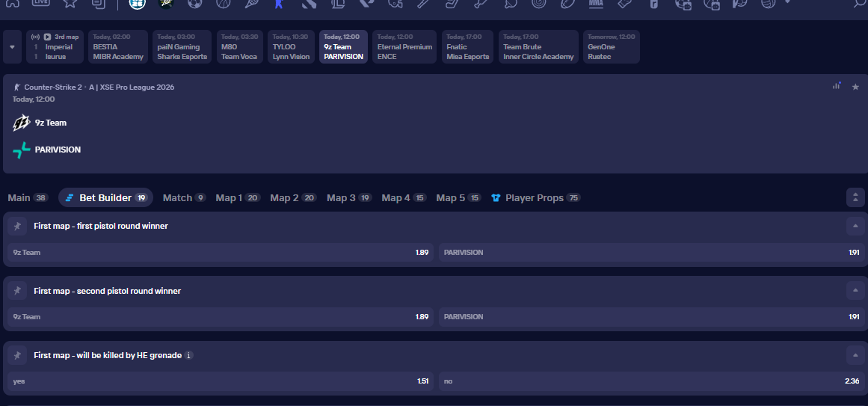Select the rugby ball sport icon
868x406 pixels.
tap(567, 3)
